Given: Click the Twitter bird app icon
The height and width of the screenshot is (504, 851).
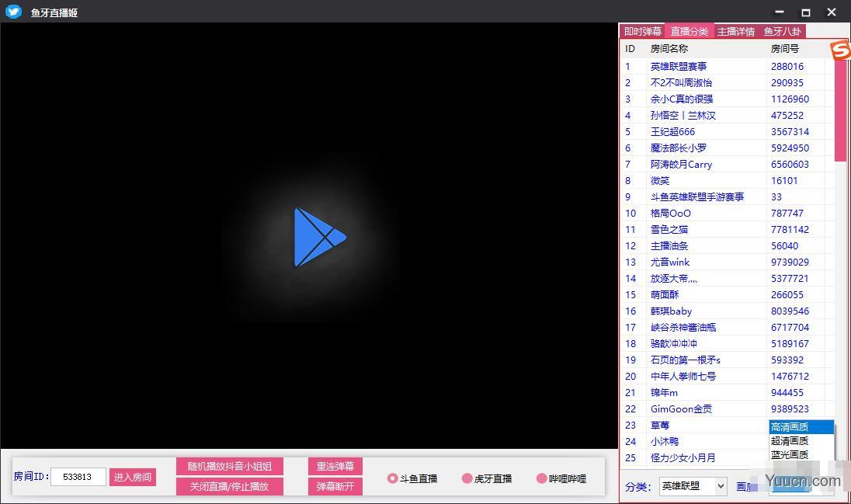Looking at the screenshot, I should (x=13, y=12).
